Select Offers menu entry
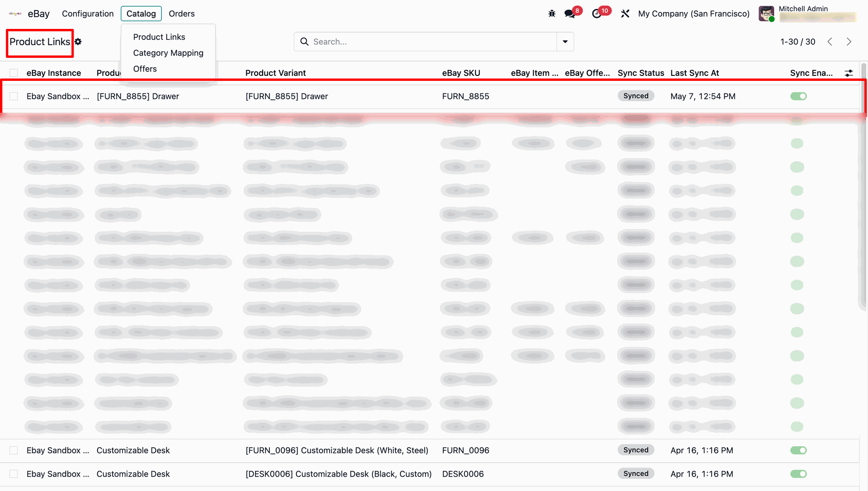 [145, 69]
